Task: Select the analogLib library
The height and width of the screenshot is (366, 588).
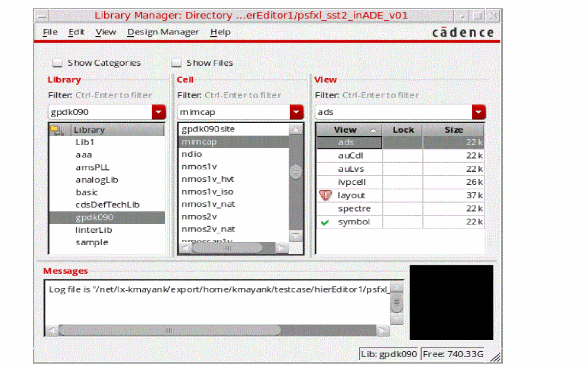Action: point(107,180)
